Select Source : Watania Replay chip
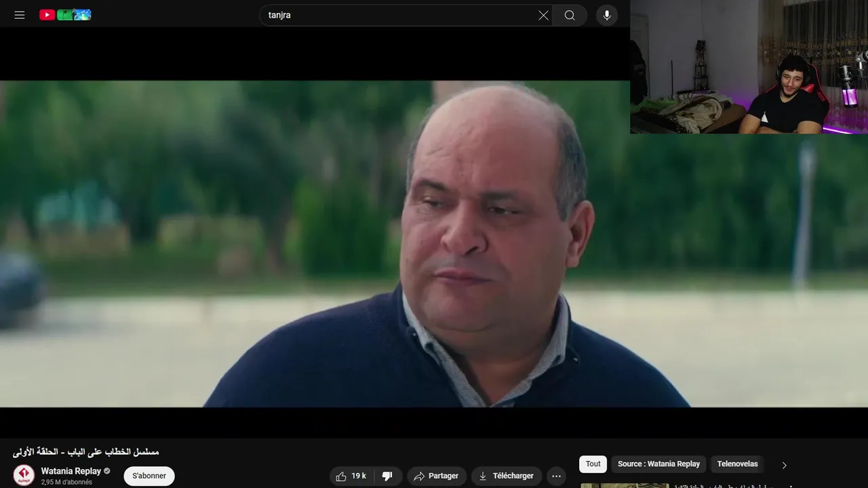Screen dimensions: 868x488 [x=658, y=464]
